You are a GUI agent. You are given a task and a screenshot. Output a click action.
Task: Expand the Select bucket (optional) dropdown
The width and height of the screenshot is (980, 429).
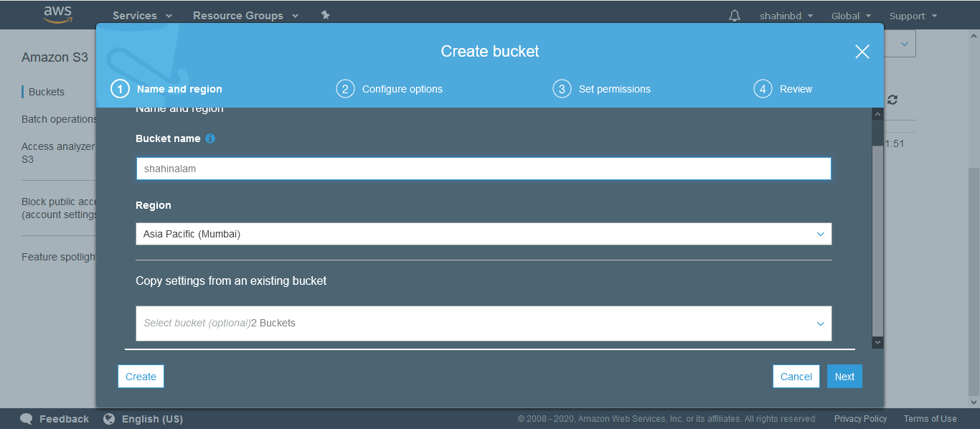click(x=483, y=324)
